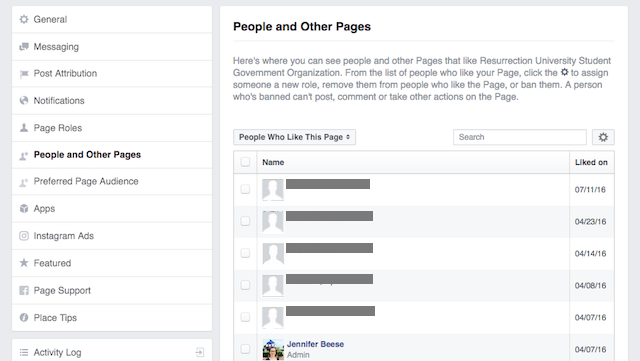Select the checkbox for Jennifer Beese
This screenshot has height=361, width=640.
(x=245, y=349)
